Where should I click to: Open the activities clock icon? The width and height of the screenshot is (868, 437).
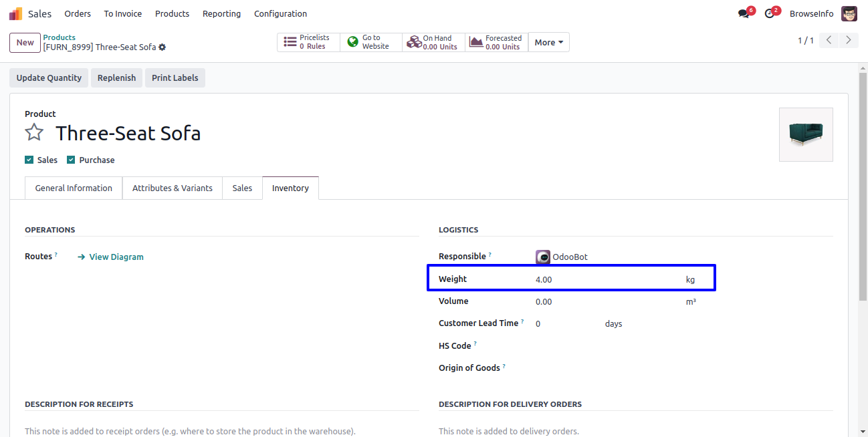pos(769,14)
